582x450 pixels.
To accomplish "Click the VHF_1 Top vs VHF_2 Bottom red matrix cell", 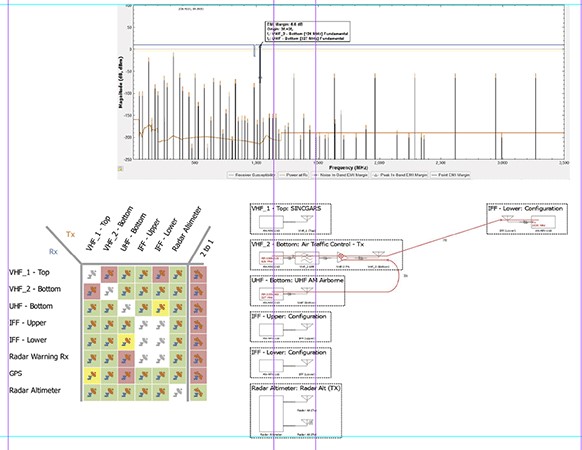I will tap(109, 274).
